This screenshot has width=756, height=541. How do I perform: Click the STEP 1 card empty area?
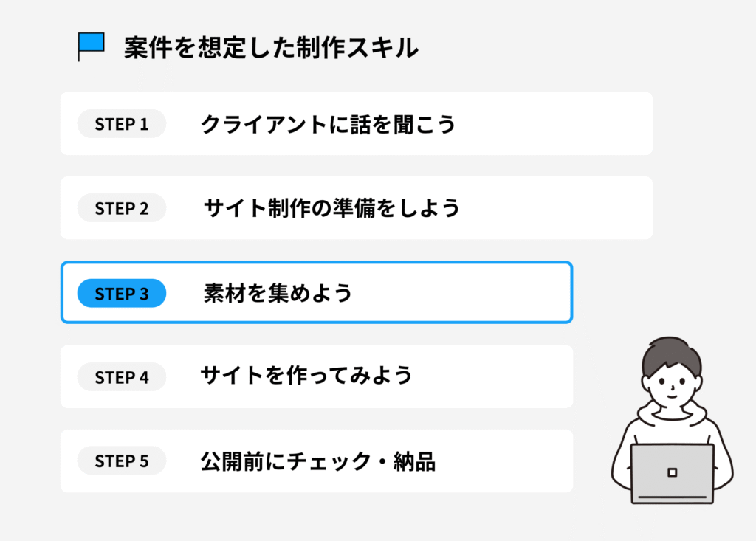(x=554, y=124)
